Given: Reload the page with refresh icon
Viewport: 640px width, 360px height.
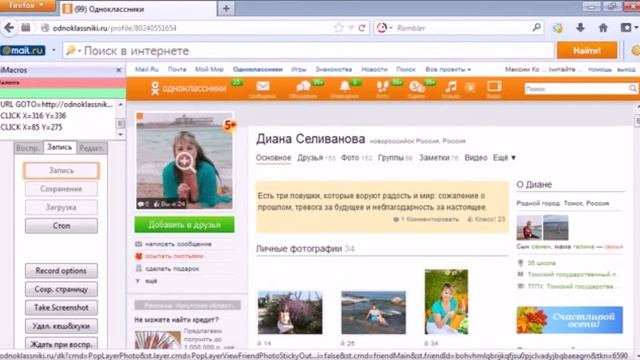Looking at the screenshot, I should pyautogui.click(x=362, y=28).
